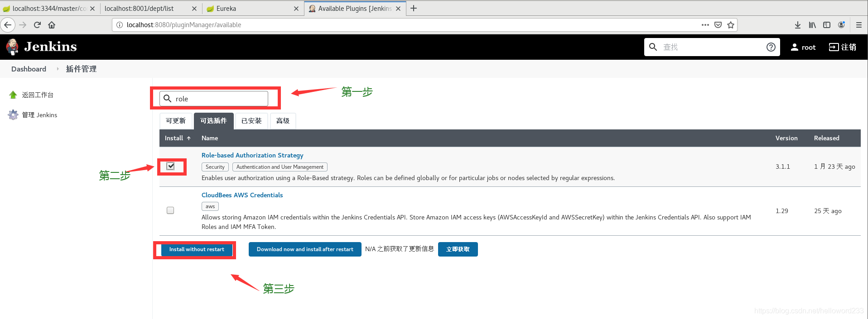Open the Downloads arrow icon

(798, 25)
